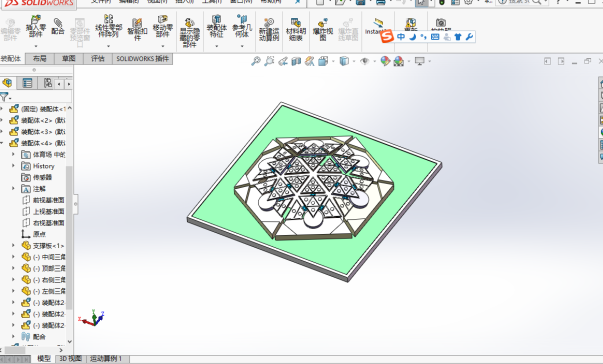Open the SOLIDWORKS 插件 tab

pyautogui.click(x=143, y=58)
